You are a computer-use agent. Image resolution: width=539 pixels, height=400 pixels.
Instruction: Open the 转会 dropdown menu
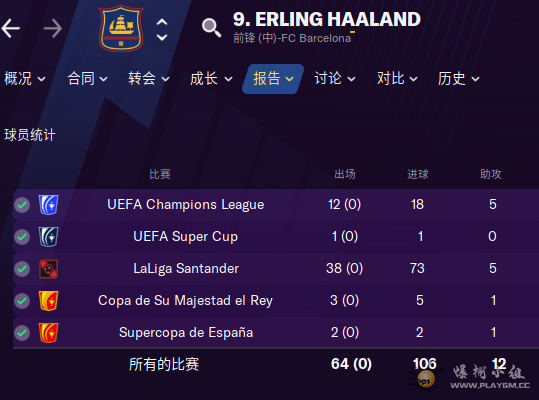149,79
